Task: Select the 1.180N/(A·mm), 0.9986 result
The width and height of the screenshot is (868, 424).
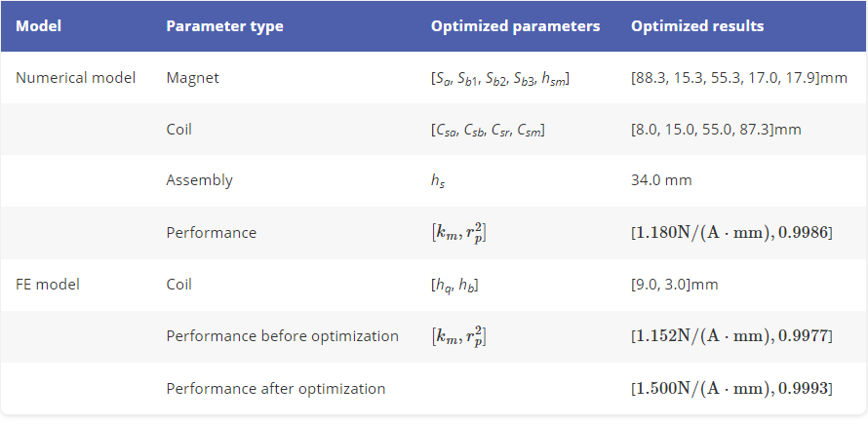Action: pyautogui.click(x=731, y=233)
